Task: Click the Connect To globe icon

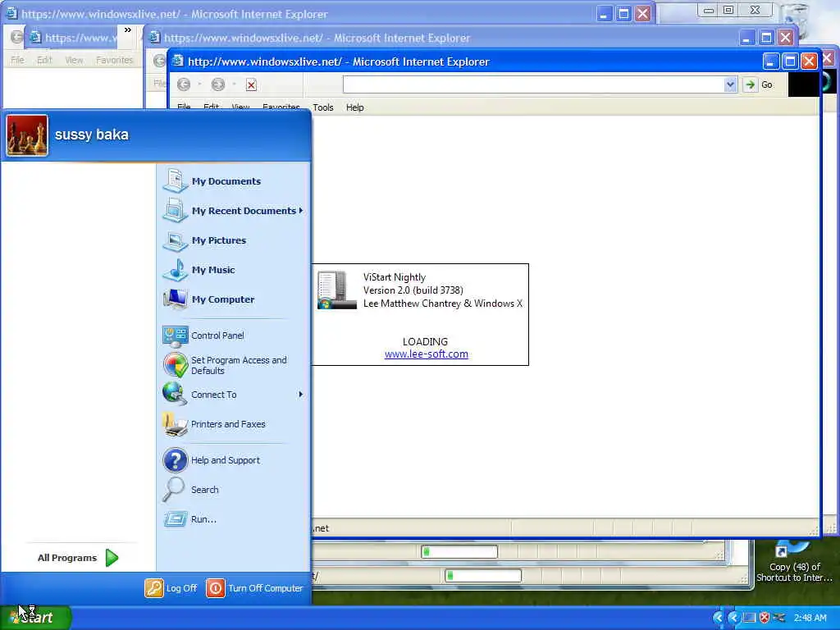Action: click(x=175, y=395)
